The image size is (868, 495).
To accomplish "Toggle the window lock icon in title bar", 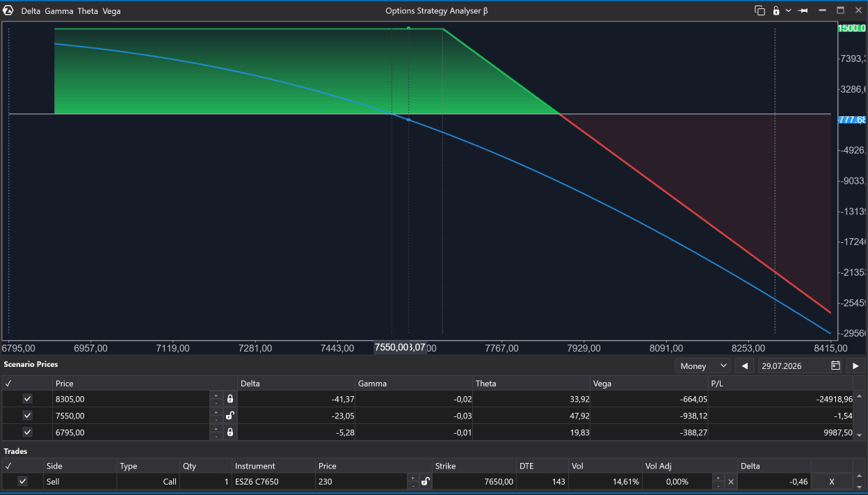I will coord(776,10).
